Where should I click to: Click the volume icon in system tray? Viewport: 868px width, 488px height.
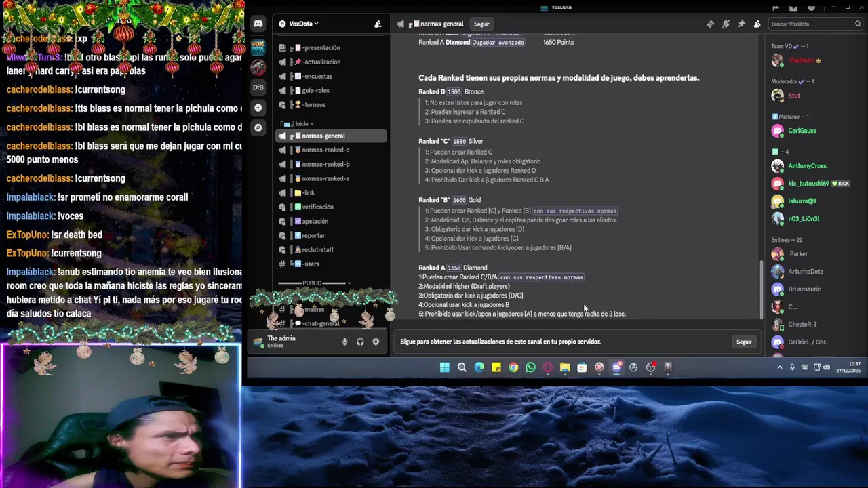click(x=826, y=367)
